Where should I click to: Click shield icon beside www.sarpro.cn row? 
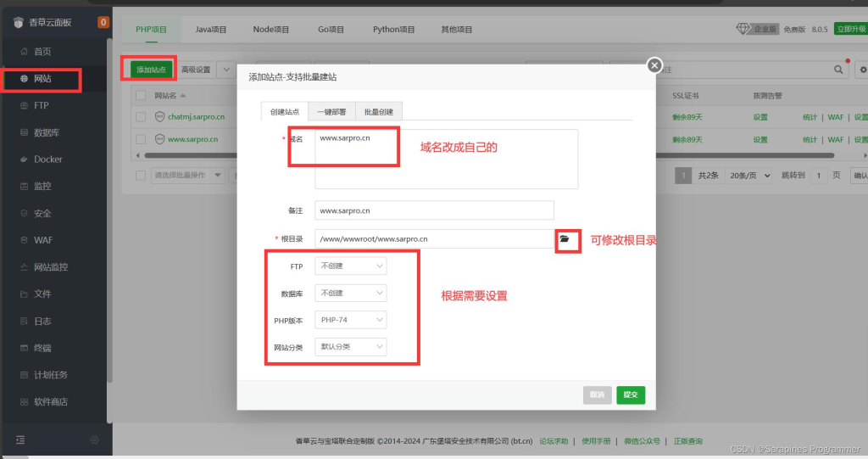pos(159,139)
